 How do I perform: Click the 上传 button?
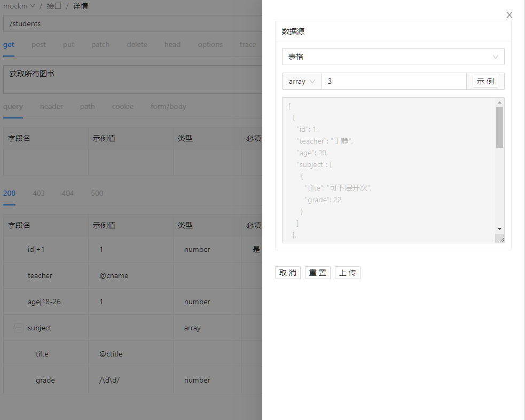[x=348, y=273]
